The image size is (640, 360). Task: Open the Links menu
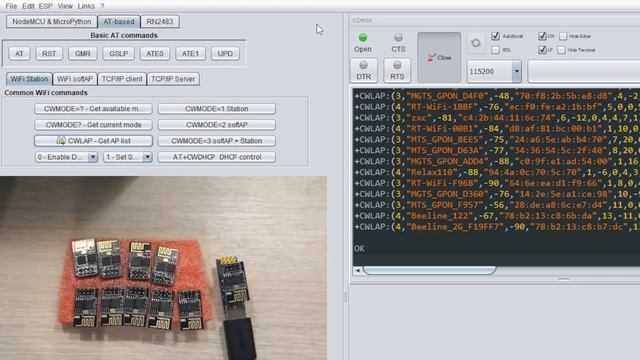(86, 6)
